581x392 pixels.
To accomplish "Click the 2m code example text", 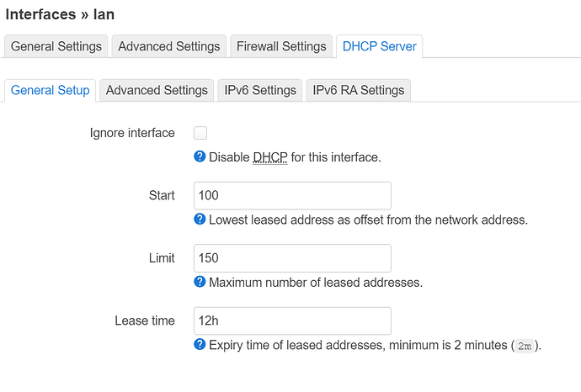I will pyautogui.click(x=524, y=345).
